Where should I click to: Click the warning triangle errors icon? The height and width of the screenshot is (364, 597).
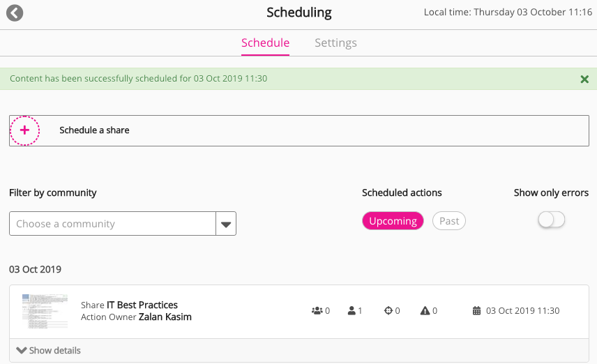click(x=425, y=311)
